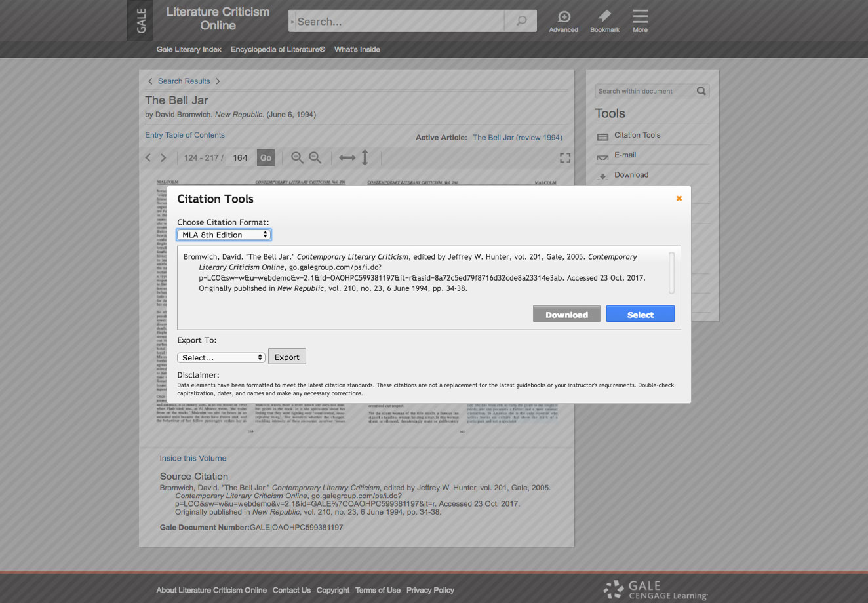The height and width of the screenshot is (603, 868).
Task: Click next result arrow after Search Results
Action: tap(218, 81)
